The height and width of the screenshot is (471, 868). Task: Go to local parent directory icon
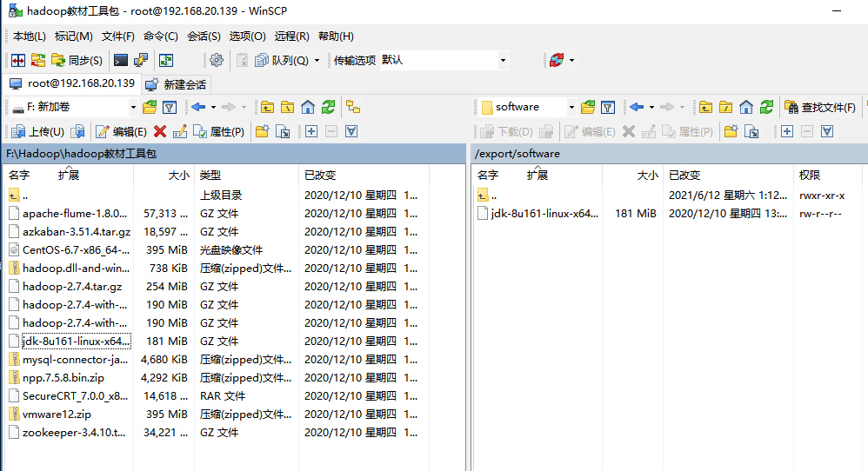267,107
